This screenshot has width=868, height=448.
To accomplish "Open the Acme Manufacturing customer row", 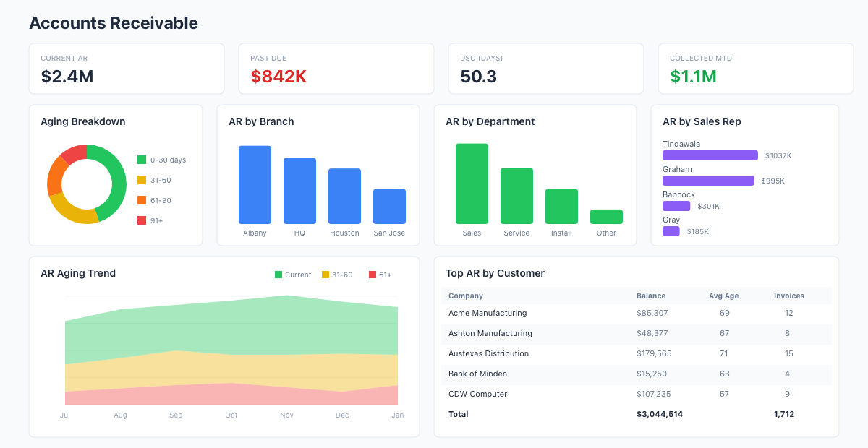I will click(488, 313).
